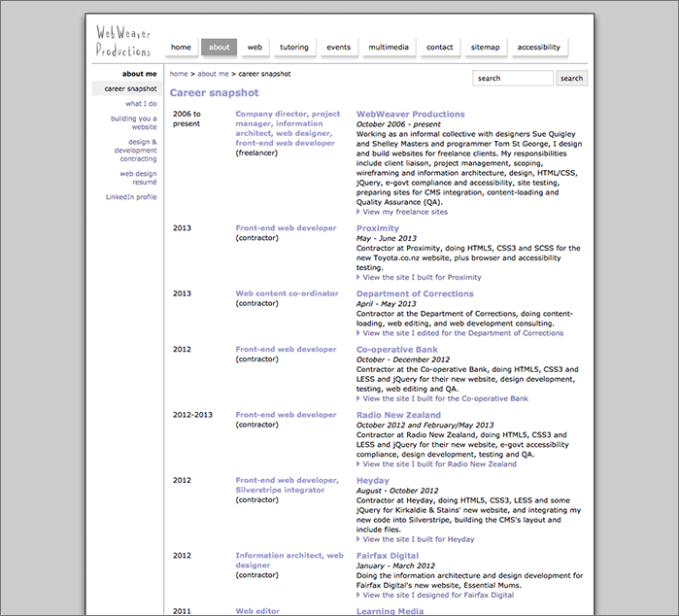The image size is (679, 616).
Task: Click the Company director role title
Action: (288, 128)
